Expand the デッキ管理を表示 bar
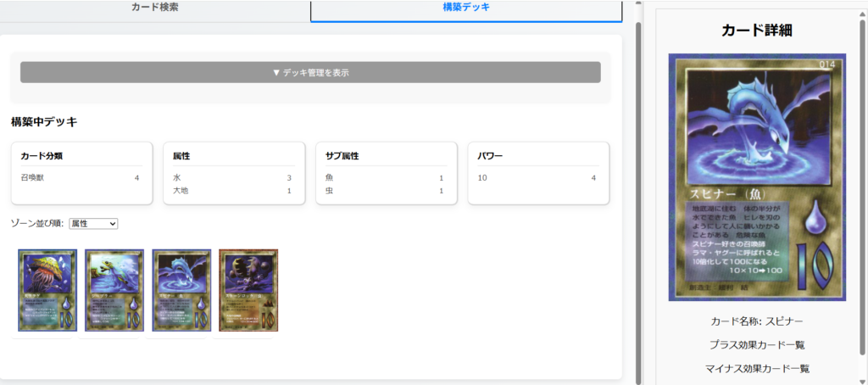The height and width of the screenshot is (385, 868). [x=310, y=72]
